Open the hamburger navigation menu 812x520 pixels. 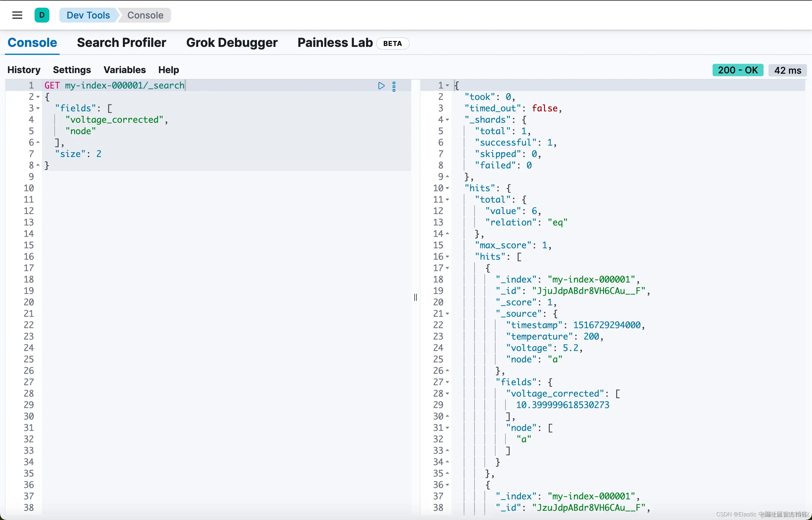[17, 15]
